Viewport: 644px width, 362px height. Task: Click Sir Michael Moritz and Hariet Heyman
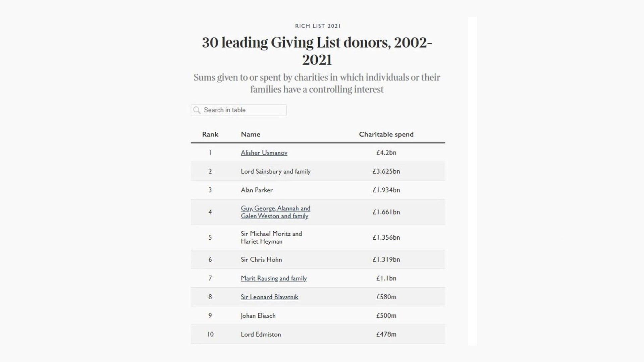271,238
